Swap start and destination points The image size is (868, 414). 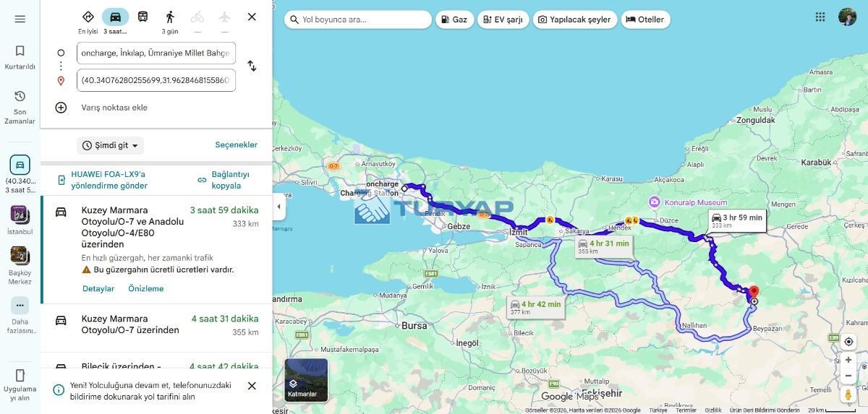coord(252,66)
